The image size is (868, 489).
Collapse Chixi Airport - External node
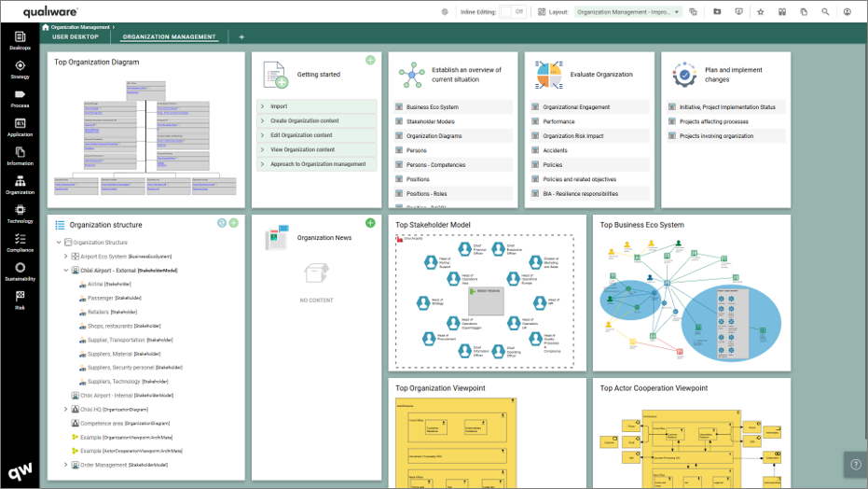tap(66, 271)
